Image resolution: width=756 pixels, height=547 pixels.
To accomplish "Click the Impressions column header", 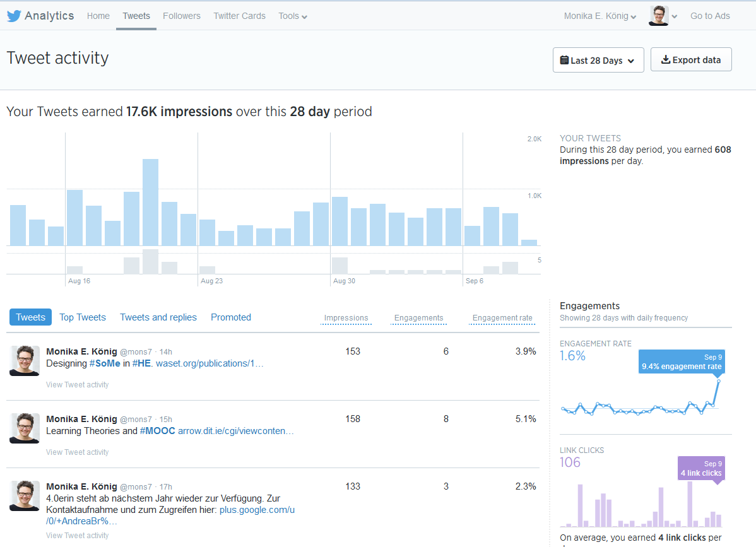I will click(346, 318).
